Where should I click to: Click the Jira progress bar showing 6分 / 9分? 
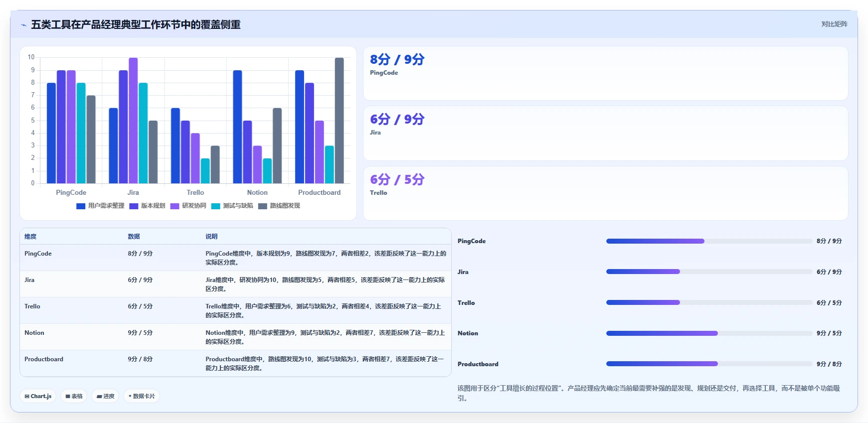[709, 272]
